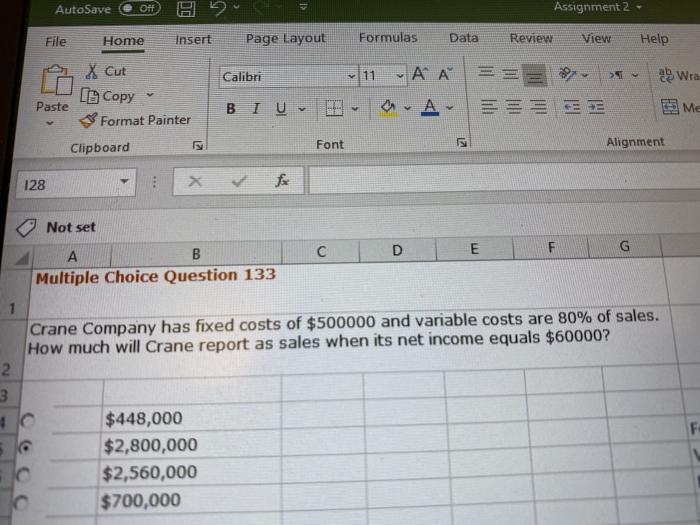Click the Align Right icon

point(538,107)
